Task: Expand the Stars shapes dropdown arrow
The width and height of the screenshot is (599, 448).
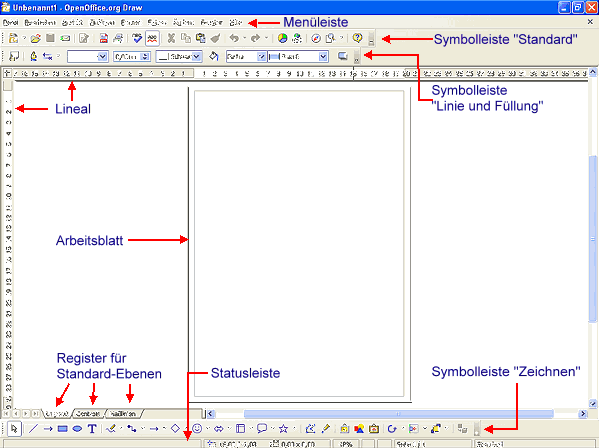Action: (294, 429)
